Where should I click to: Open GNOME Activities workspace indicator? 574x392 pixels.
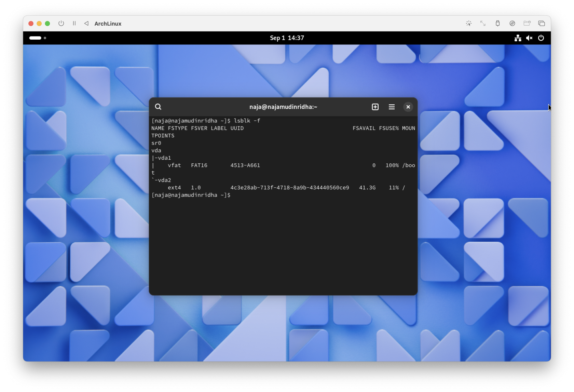pos(38,38)
